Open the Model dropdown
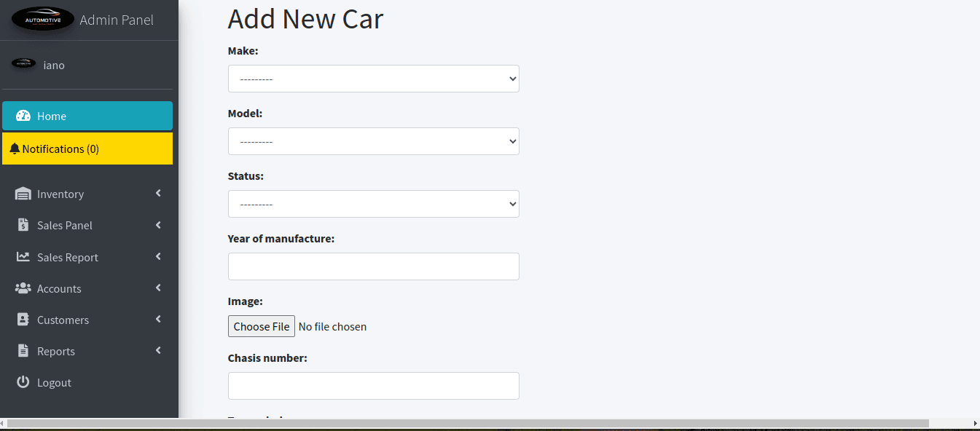This screenshot has width=980, height=431. tap(374, 141)
